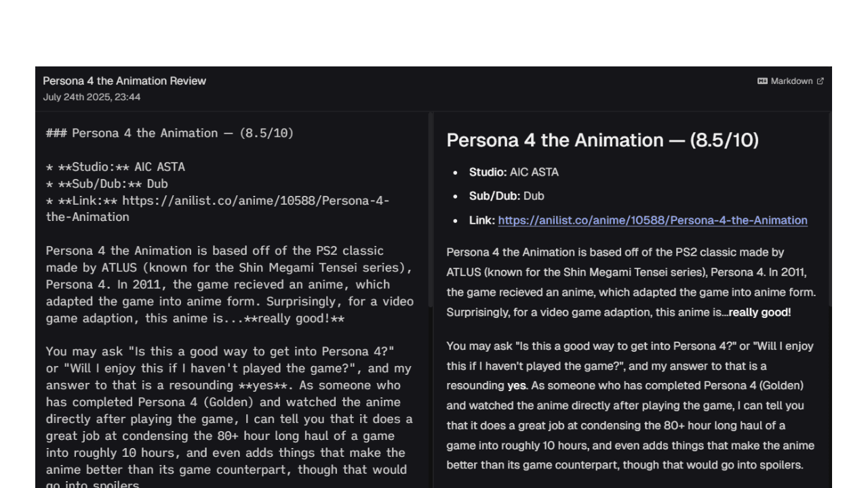Screen dimensions: 868x488
Task: Click the preview pane vertical scrollbar
Action: [829, 203]
